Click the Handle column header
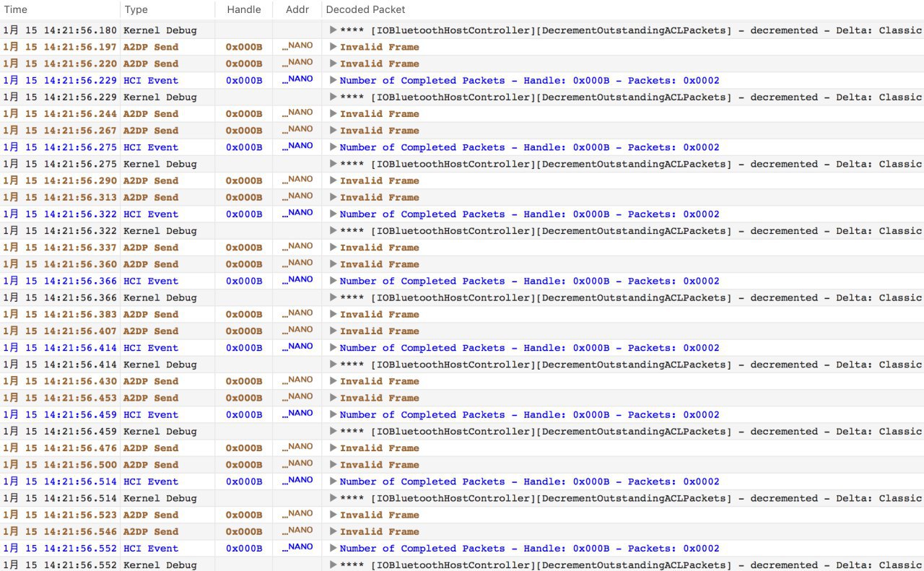The image size is (924, 571). pos(244,9)
